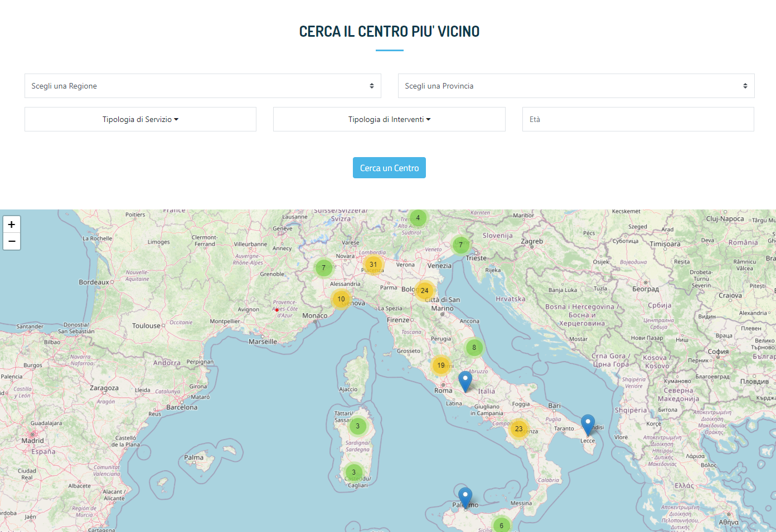Screen dimensions: 776x532
Task: Click the Slovenija label on the map
Action: (497, 236)
